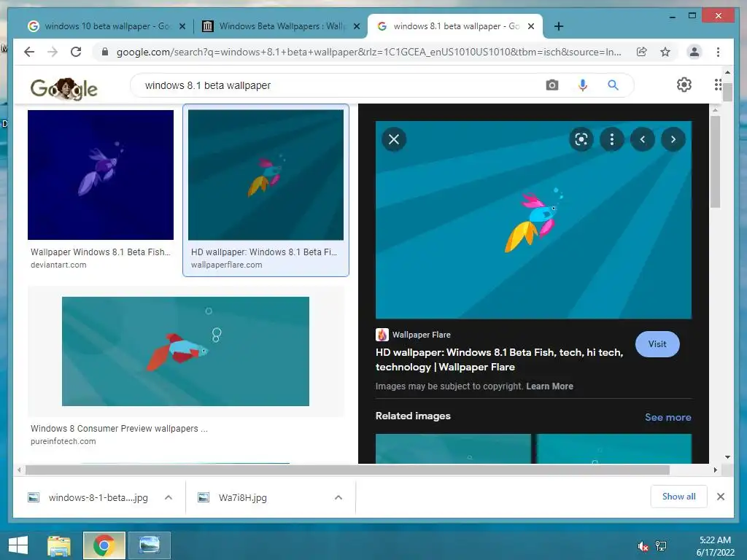The height and width of the screenshot is (560, 747).
Task: Click the horizontal scrollbar thumb
Action: coord(347,470)
